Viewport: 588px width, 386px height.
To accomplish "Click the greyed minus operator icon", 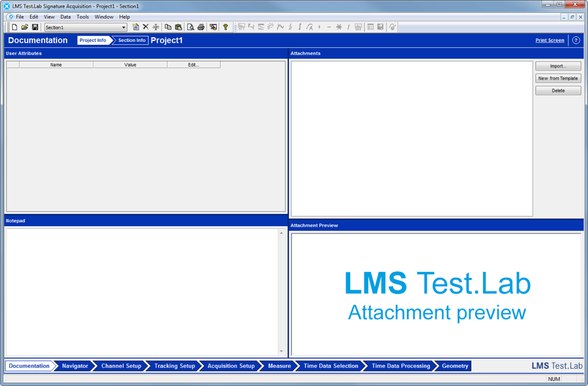I will coord(329,27).
